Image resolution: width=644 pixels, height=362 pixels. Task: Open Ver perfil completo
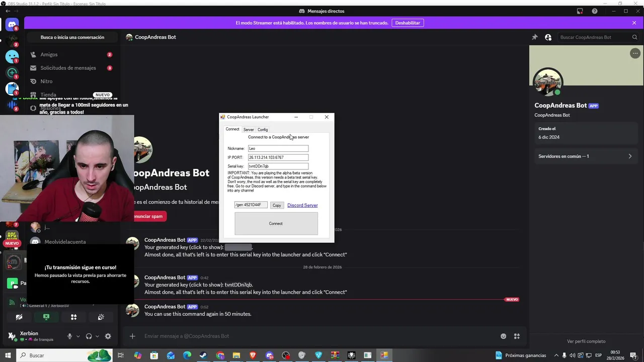586,341
